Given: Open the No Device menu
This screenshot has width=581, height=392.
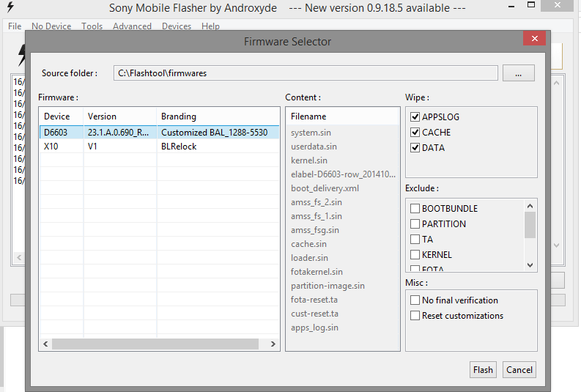Looking at the screenshot, I should [51, 26].
